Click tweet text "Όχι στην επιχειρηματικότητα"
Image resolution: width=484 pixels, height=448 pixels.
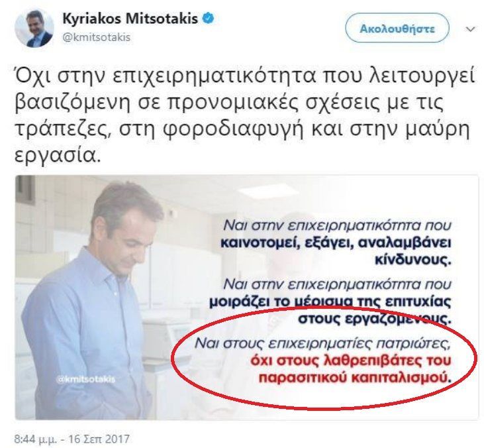[x=166, y=77]
